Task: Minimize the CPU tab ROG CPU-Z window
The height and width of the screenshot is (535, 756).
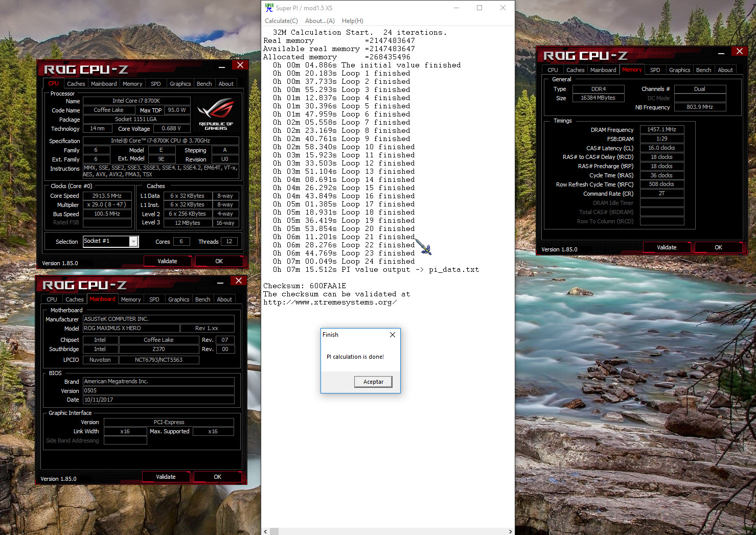Action: (222, 66)
